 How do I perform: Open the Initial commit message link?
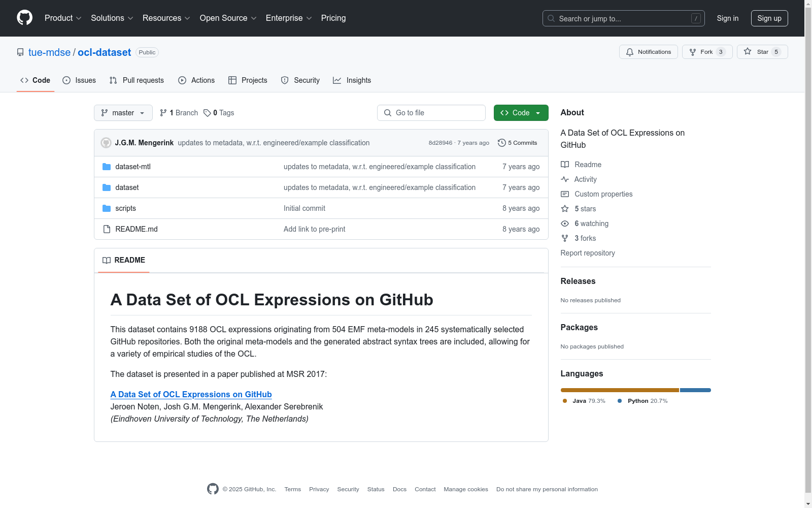[x=304, y=208]
